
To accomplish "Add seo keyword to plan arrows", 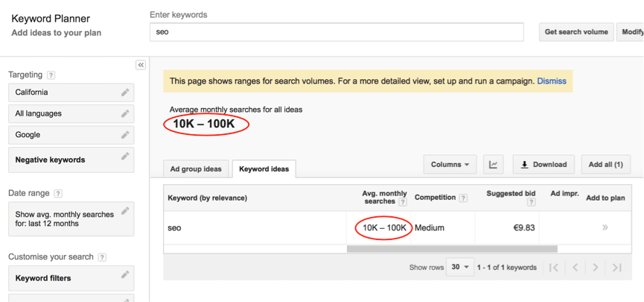I will (x=605, y=227).
